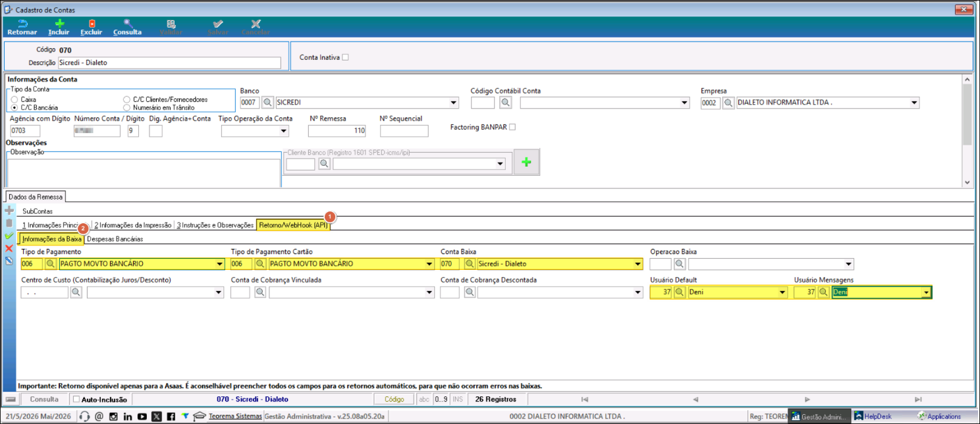Add a subconta with the gray plus icon
Viewport: 980px width, 424px height.
(x=9, y=210)
